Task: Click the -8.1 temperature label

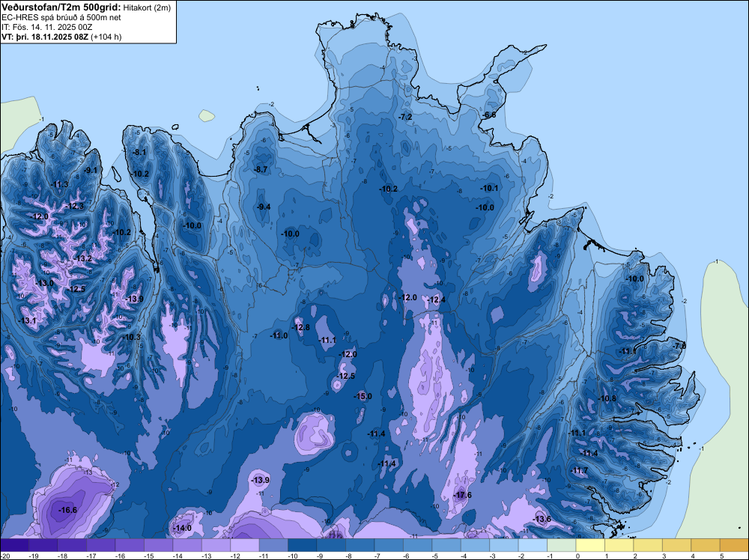Action: coord(139,152)
